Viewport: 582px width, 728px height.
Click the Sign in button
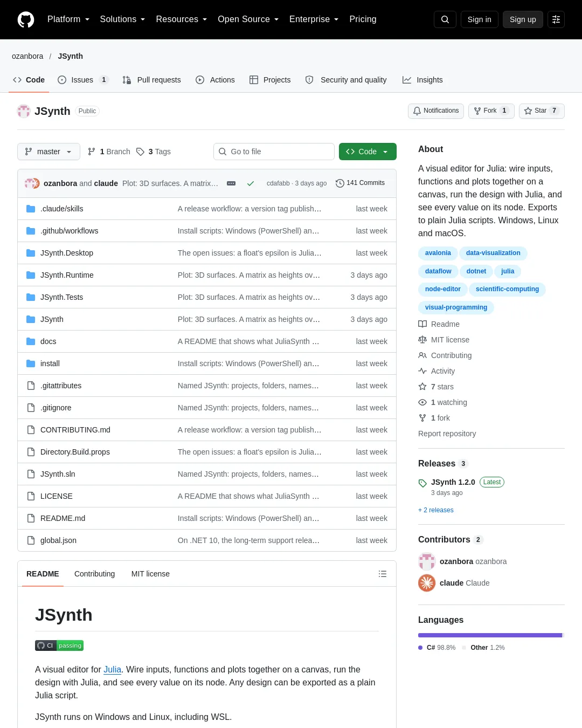point(480,19)
